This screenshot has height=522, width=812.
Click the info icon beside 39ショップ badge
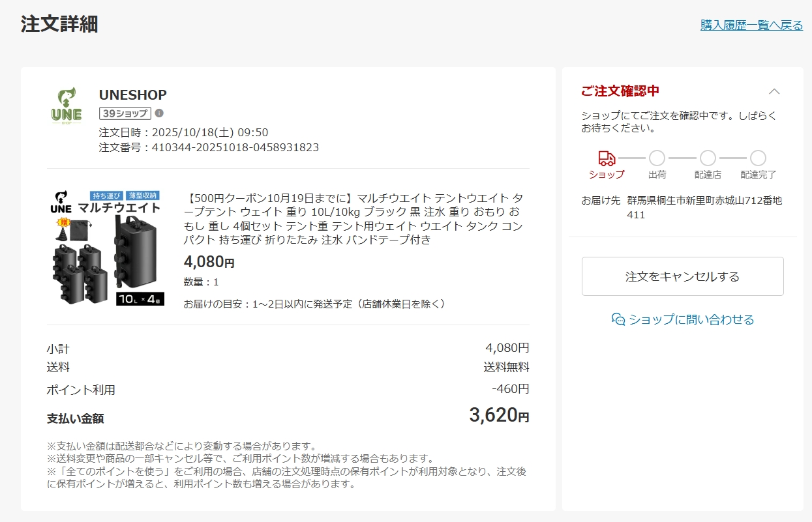(159, 113)
